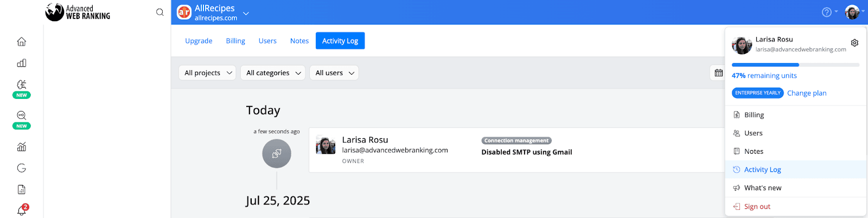Viewport: 868px width, 218px height.
Task: Click the connection link timeline icon
Action: (x=277, y=154)
